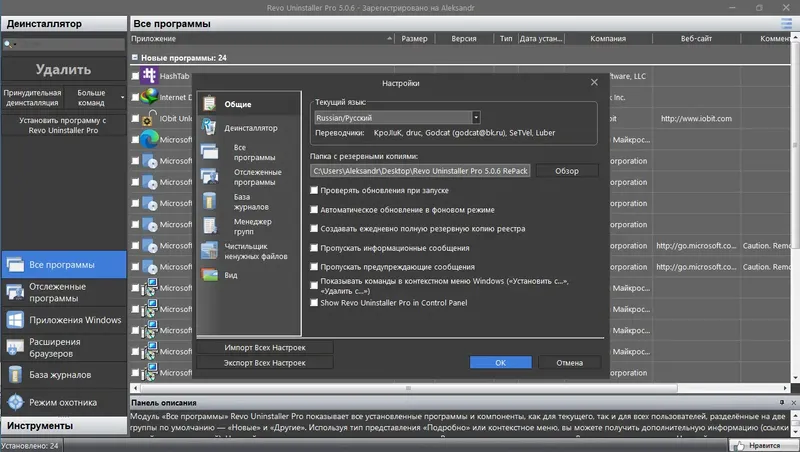Click Export All Settings button
The image size is (800, 452).
[x=265, y=363]
